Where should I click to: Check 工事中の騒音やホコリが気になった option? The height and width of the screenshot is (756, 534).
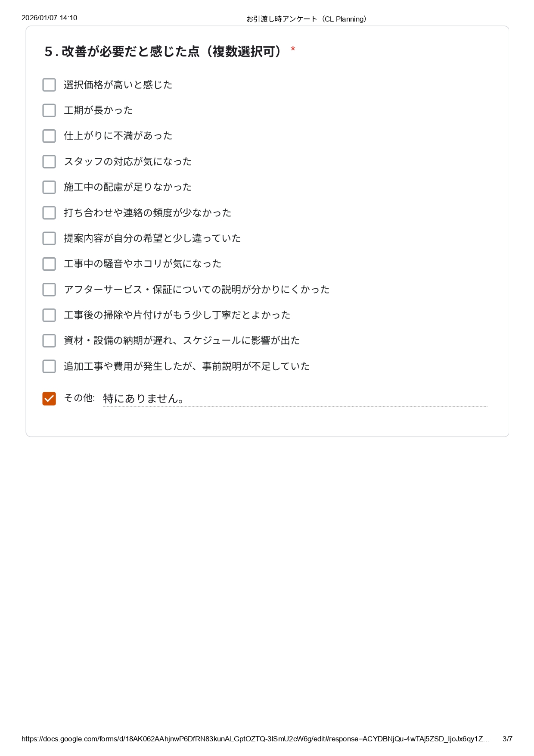coord(49,264)
